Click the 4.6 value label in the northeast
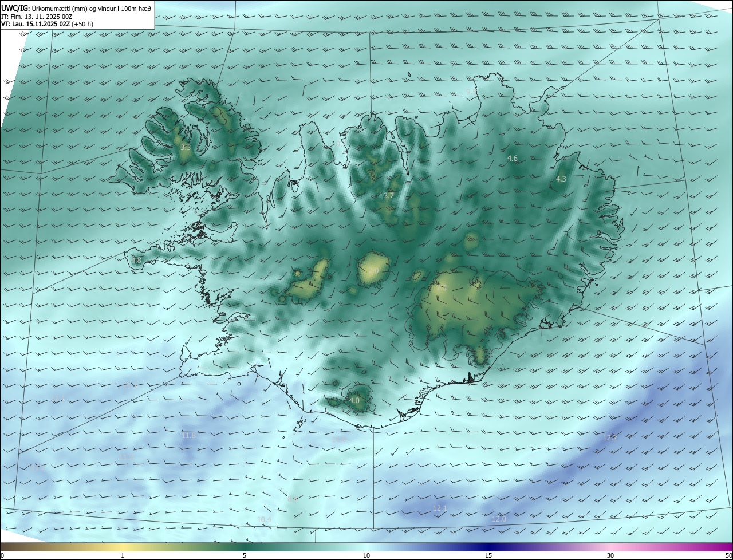 [513, 158]
